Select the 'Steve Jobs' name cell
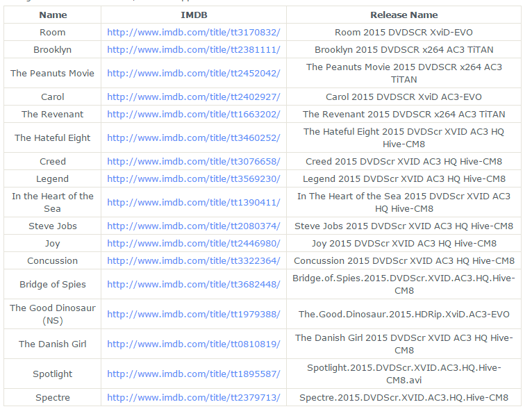Screen dimensions: 532x409 pos(53,226)
